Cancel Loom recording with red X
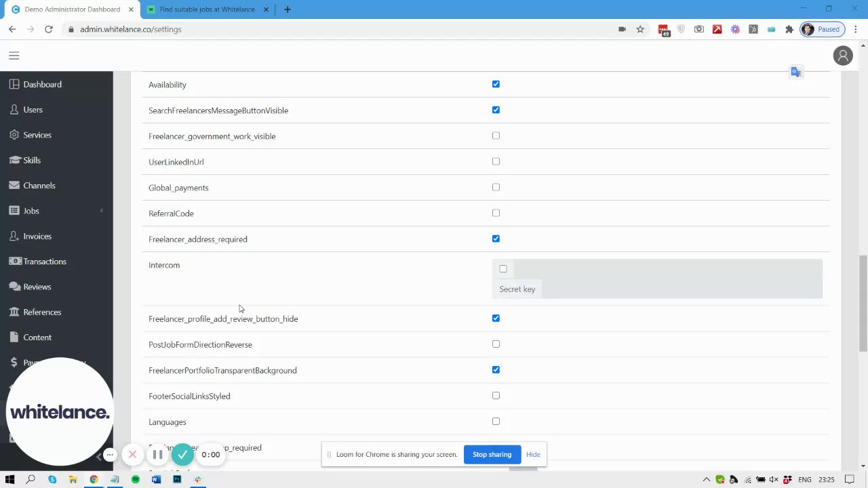The height and width of the screenshot is (488, 868). [x=133, y=454]
